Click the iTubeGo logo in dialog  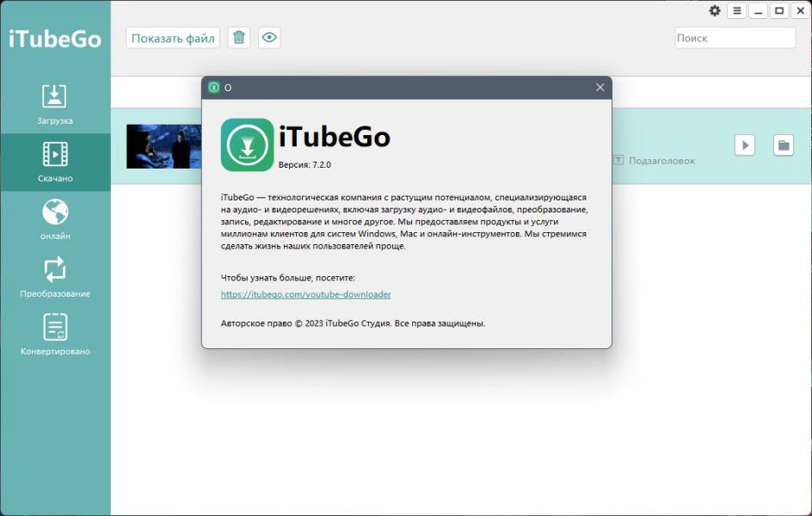[247, 145]
